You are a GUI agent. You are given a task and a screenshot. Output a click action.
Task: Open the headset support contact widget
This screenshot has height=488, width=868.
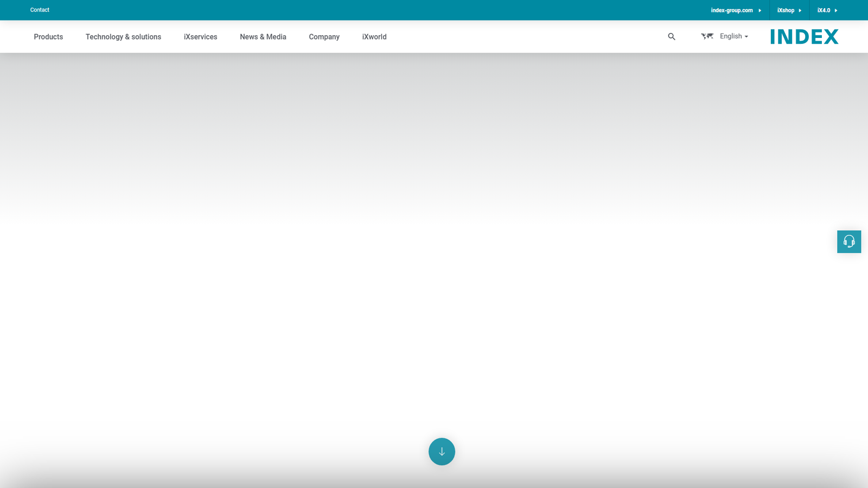click(849, 242)
